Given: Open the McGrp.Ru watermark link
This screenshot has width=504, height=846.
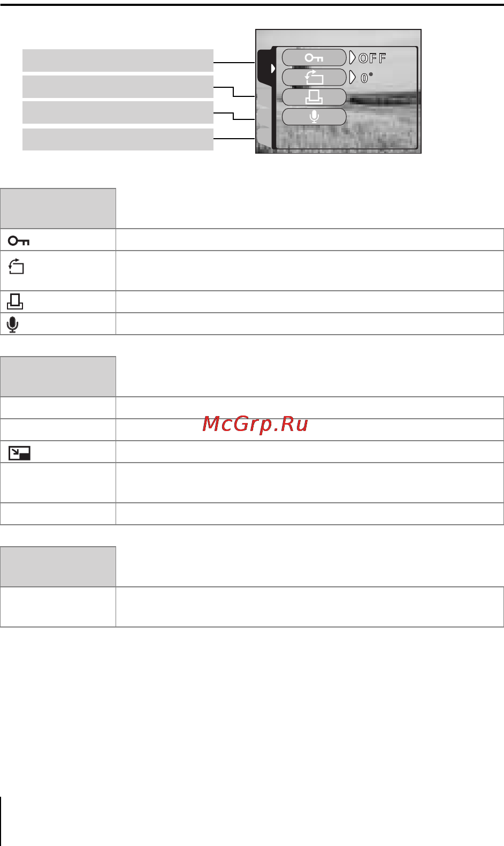Looking at the screenshot, I should point(255,425).
